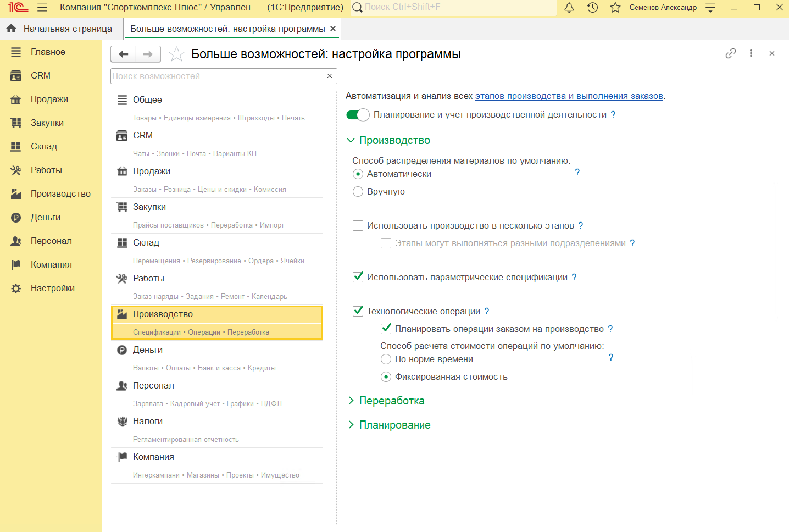This screenshot has height=532, width=789.
Task: Click Регламентированная отчетность subtitle
Action: [186, 440]
